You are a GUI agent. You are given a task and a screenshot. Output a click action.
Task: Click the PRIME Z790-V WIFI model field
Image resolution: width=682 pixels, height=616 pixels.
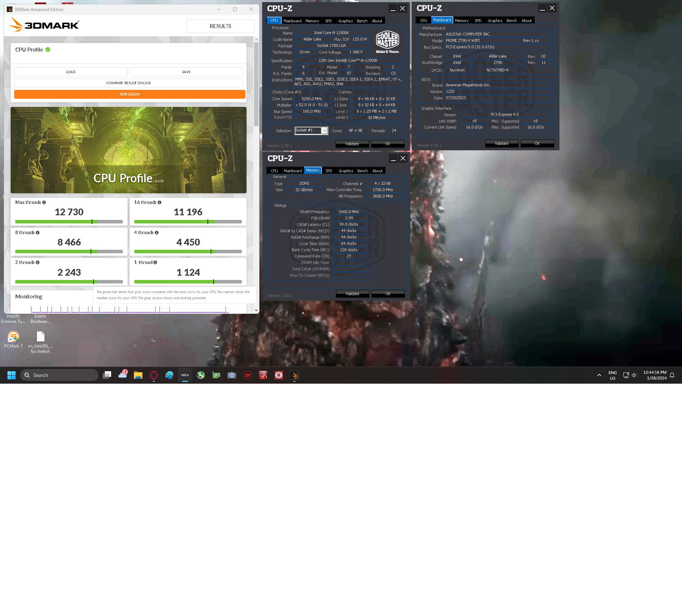pyautogui.click(x=478, y=40)
